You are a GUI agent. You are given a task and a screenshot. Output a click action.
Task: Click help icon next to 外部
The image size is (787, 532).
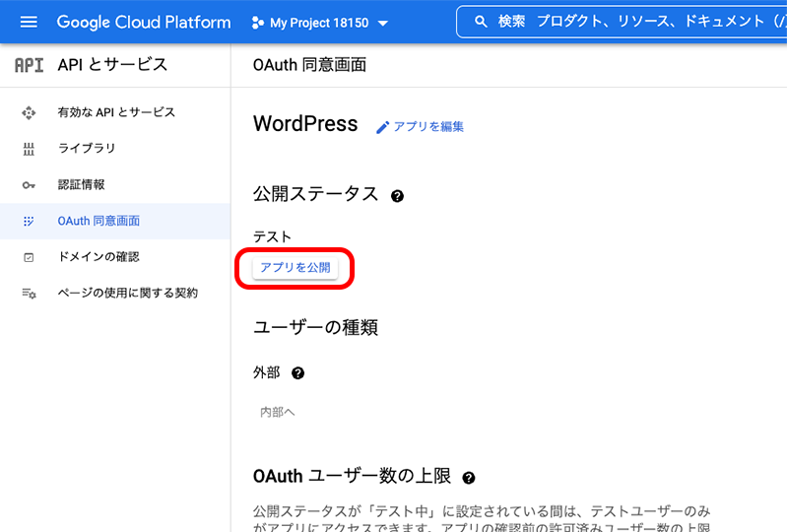297,373
